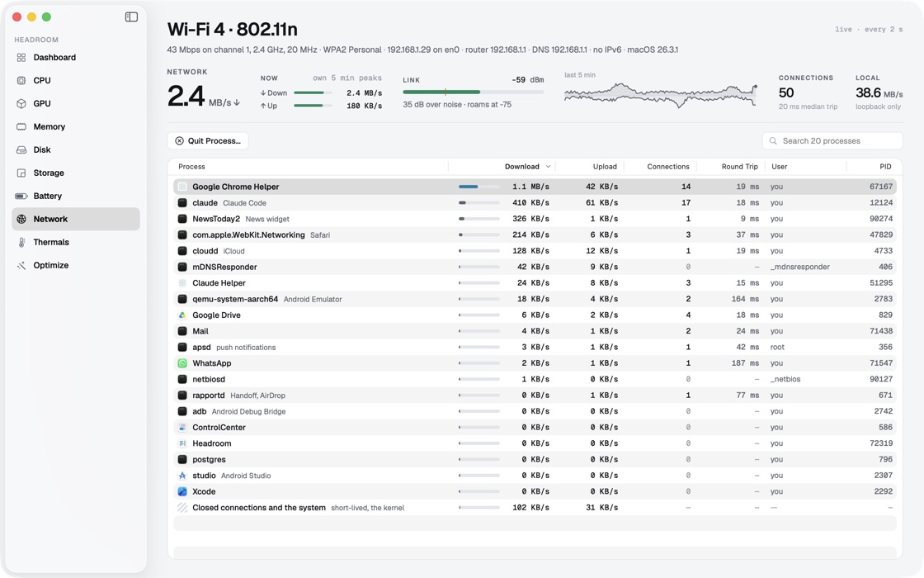
Task: Click the WhatsApp app icon
Action: pos(182,363)
